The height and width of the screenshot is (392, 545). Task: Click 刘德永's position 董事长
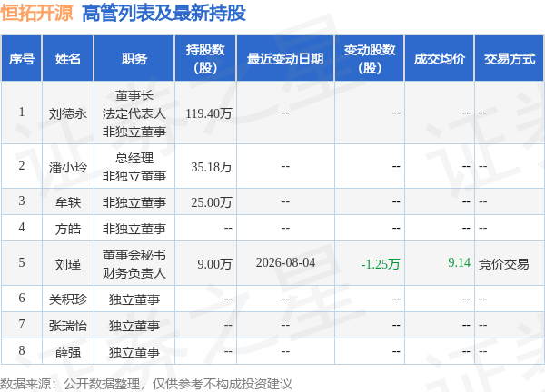tap(134, 95)
